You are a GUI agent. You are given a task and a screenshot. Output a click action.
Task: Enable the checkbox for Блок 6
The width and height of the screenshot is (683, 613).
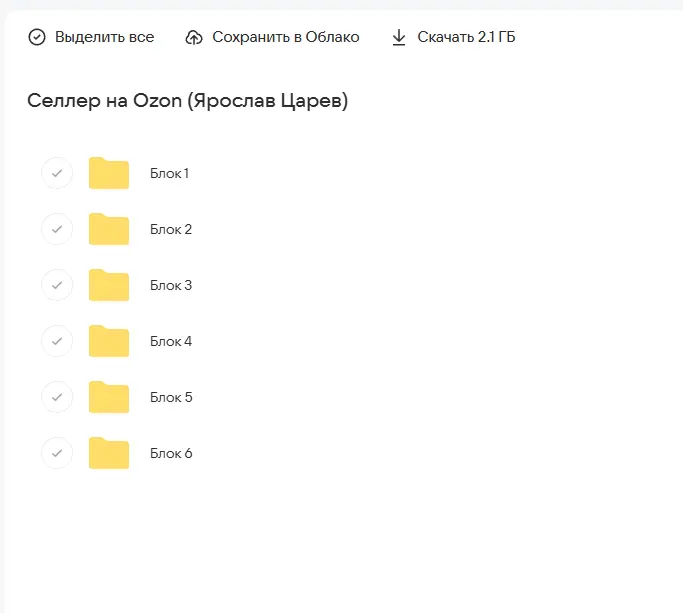[x=57, y=453]
